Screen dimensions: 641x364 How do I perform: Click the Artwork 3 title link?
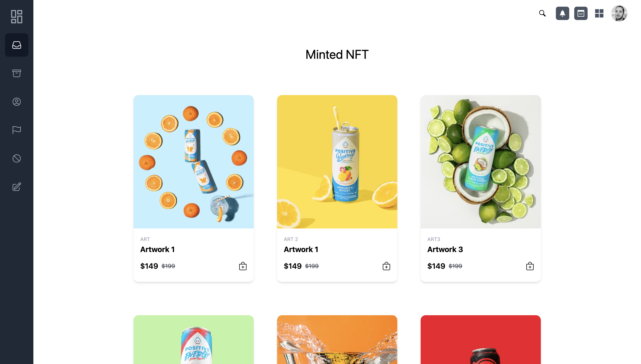click(x=445, y=249)
